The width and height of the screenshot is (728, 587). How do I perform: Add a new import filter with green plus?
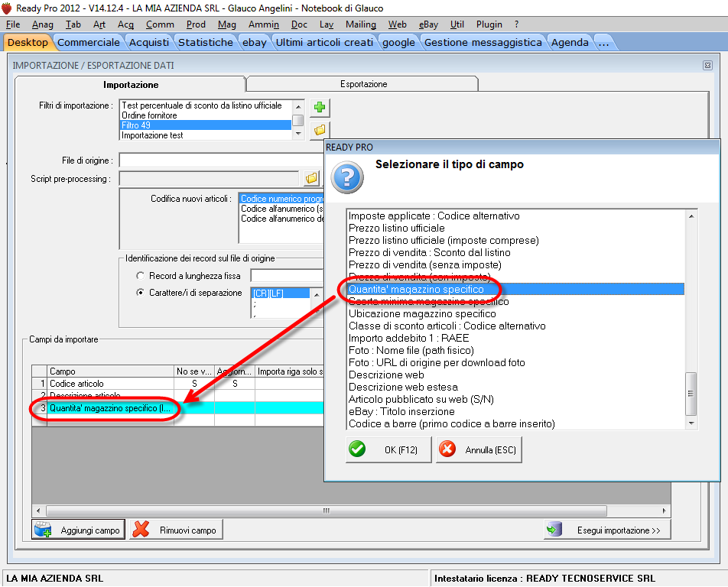click(x=320, y=108)
